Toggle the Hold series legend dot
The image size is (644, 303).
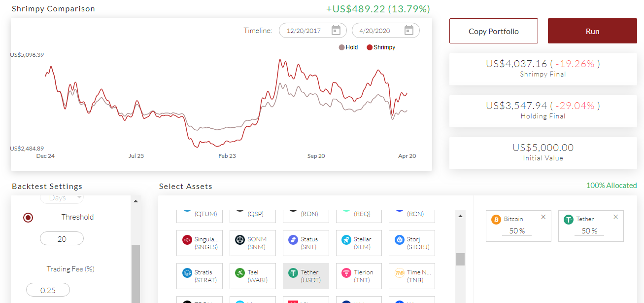point(341,47)
